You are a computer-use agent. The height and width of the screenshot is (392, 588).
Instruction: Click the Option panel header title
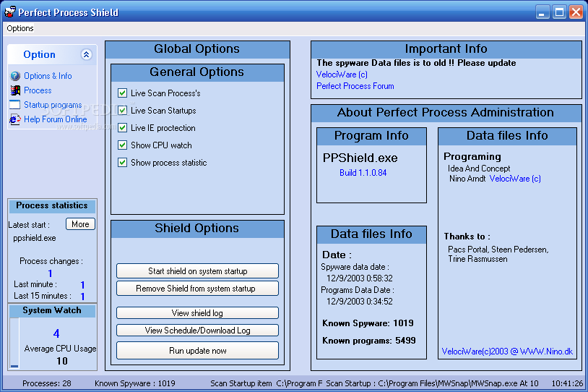[x=40, y=54]
